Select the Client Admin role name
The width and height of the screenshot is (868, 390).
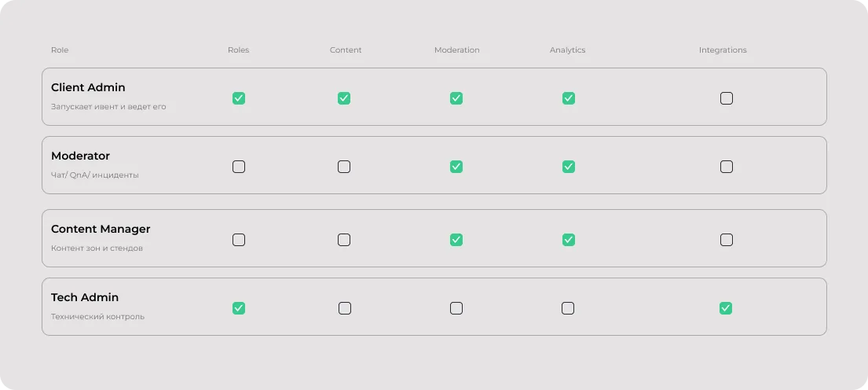point(88,87)
